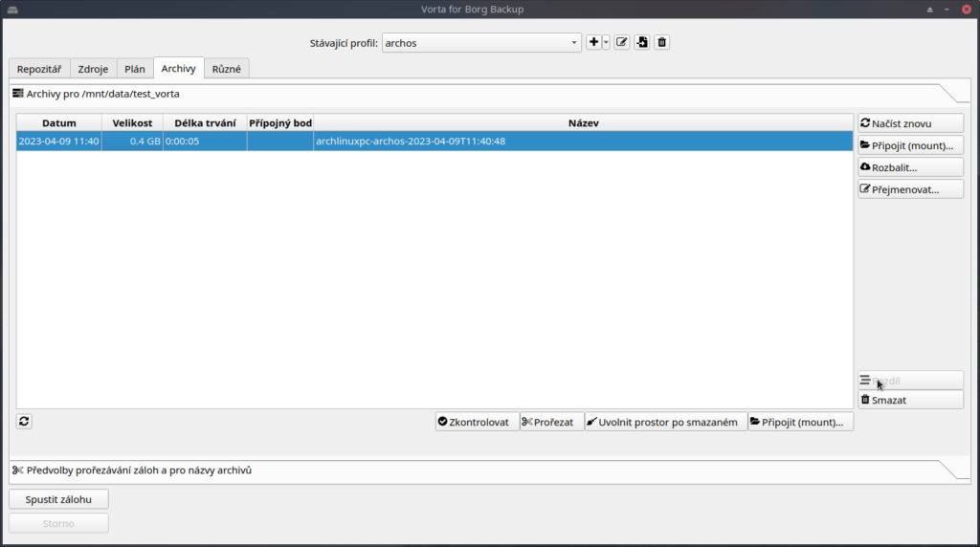The width and height of the screenshot is (980, 547).
Task: Start backup with Spustit zálohu
Action: click(58, 499)
